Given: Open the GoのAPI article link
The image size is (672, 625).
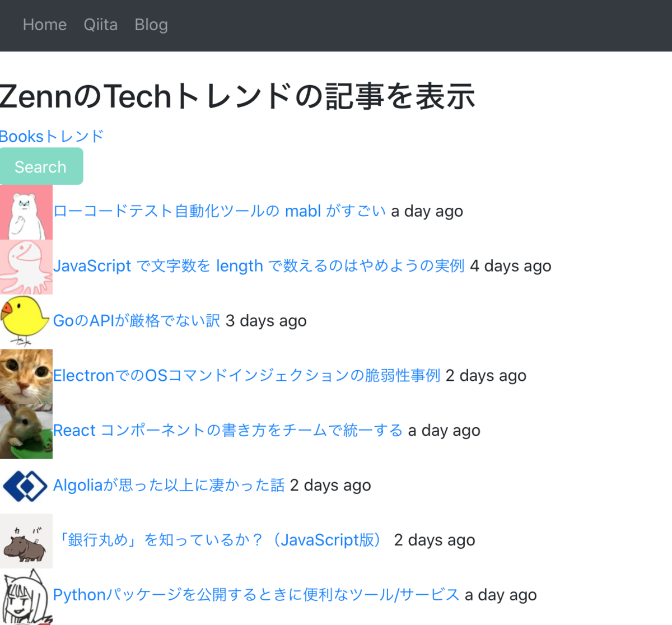Looking at the screenshot, I should tap(136, 321).
